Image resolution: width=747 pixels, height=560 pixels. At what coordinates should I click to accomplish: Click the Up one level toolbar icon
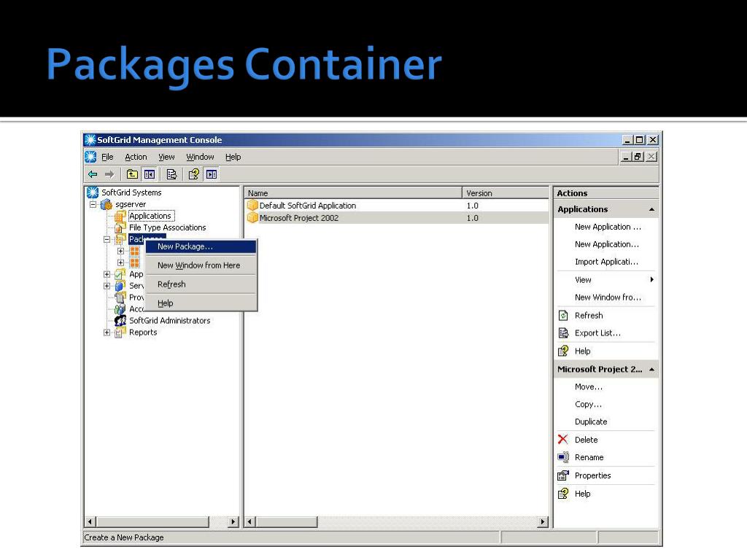132,174
